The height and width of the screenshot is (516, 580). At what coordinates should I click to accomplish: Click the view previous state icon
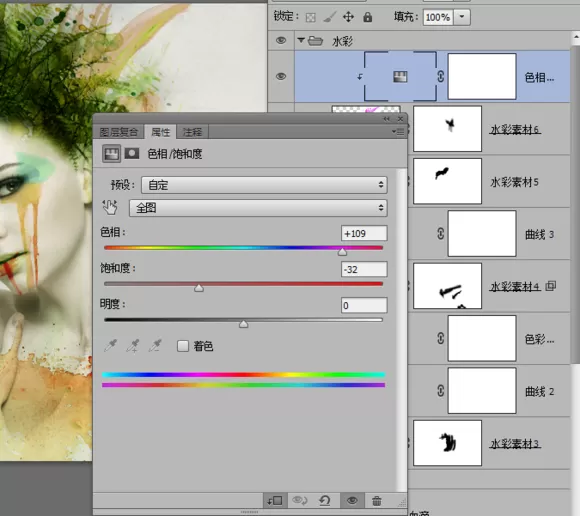coord(300,501)
